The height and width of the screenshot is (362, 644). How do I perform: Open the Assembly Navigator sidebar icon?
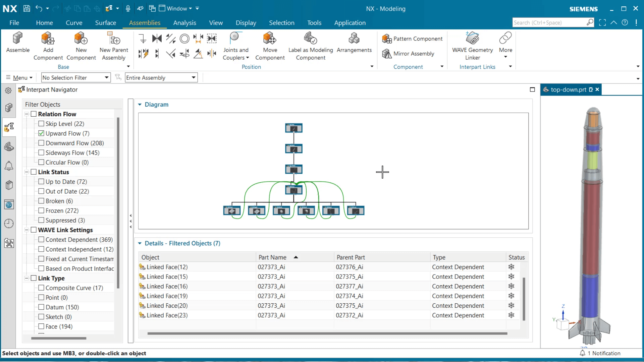(x=9, y=108)
